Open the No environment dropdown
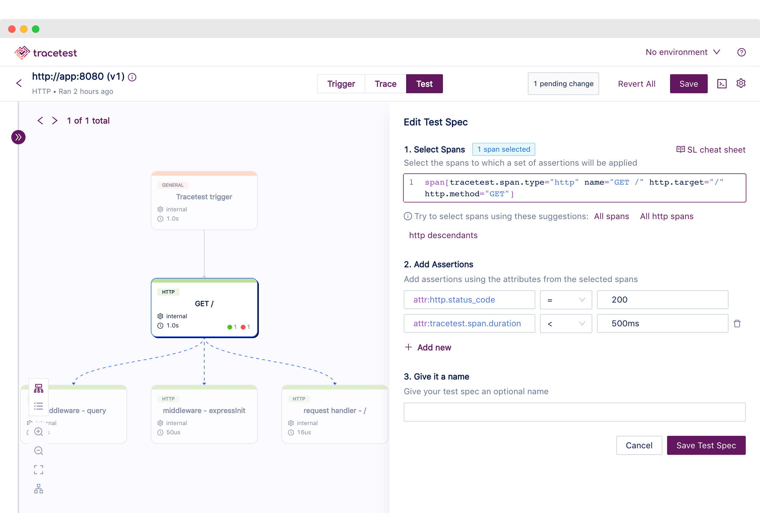Viewport: 760px width, 532px height. pos(683,52)
